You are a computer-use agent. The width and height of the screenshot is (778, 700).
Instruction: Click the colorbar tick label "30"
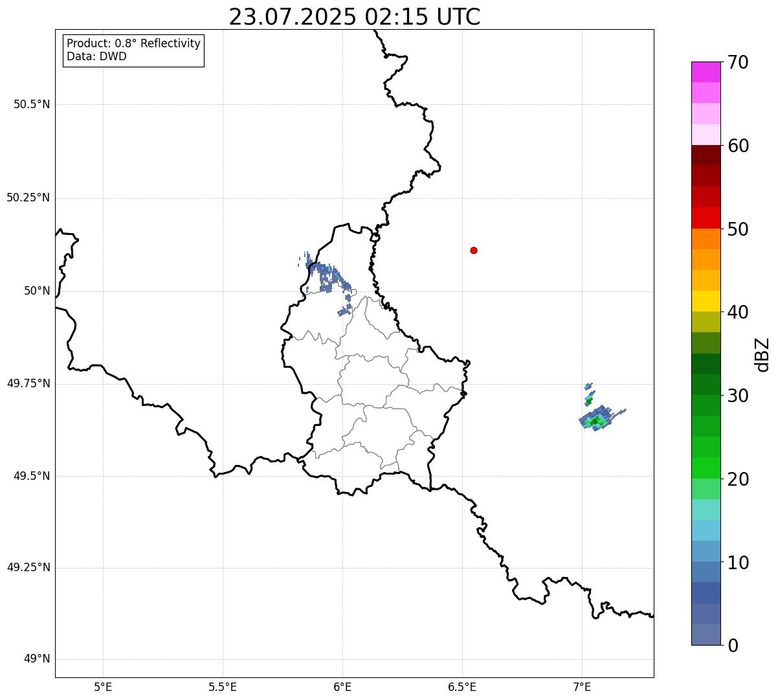[x=738, y=396]
